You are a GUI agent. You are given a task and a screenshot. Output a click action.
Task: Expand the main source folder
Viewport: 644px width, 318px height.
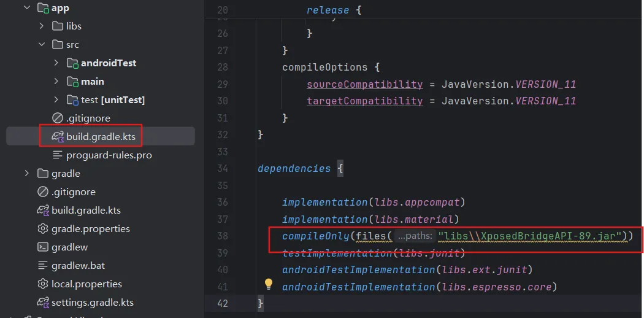pos(56,81)
